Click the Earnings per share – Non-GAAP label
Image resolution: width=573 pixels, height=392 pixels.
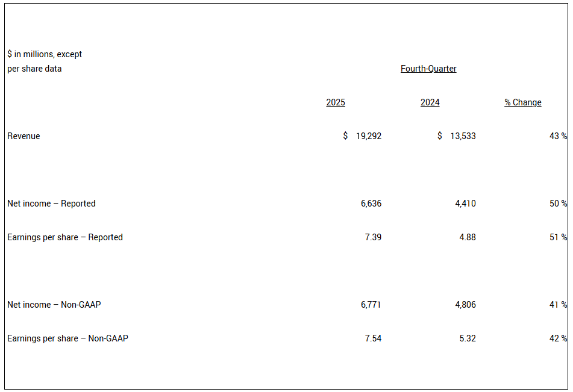(67, 338)
